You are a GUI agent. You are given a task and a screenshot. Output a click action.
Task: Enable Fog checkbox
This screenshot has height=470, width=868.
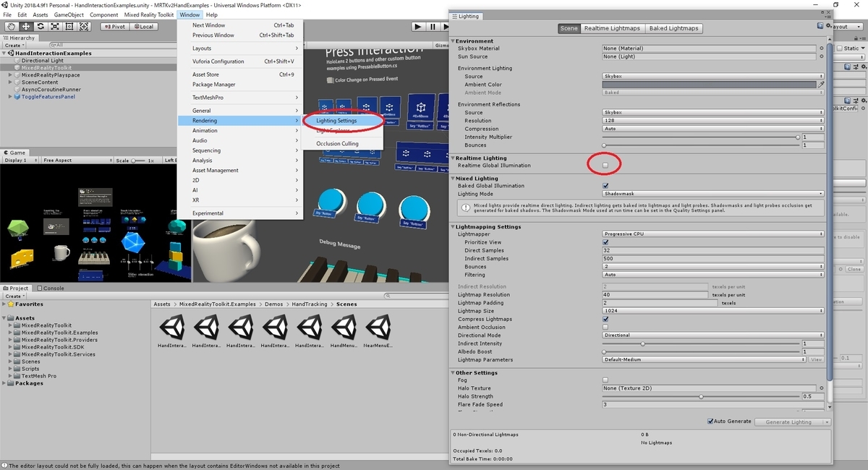coord(605,380)
